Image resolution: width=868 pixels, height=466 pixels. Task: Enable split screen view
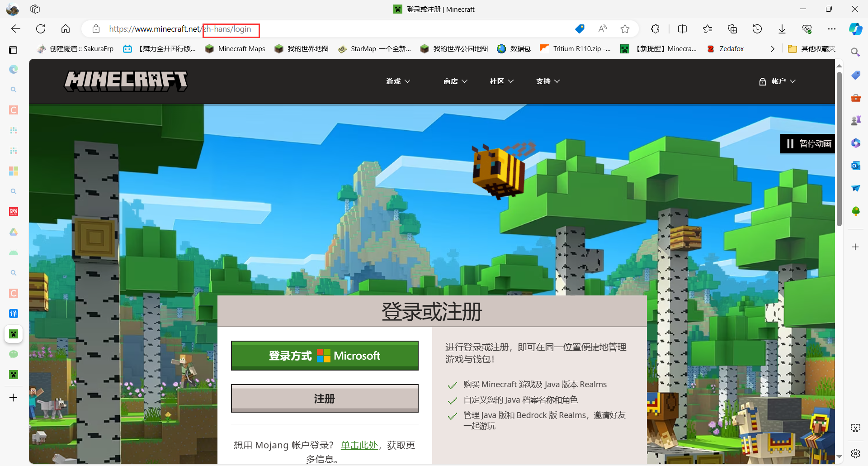683,29
